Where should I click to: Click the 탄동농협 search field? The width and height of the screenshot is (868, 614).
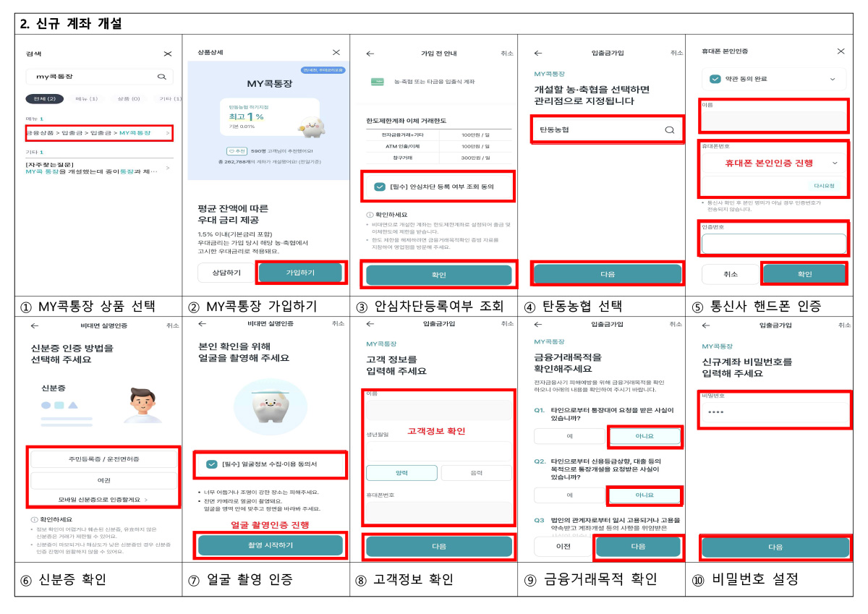607,130
